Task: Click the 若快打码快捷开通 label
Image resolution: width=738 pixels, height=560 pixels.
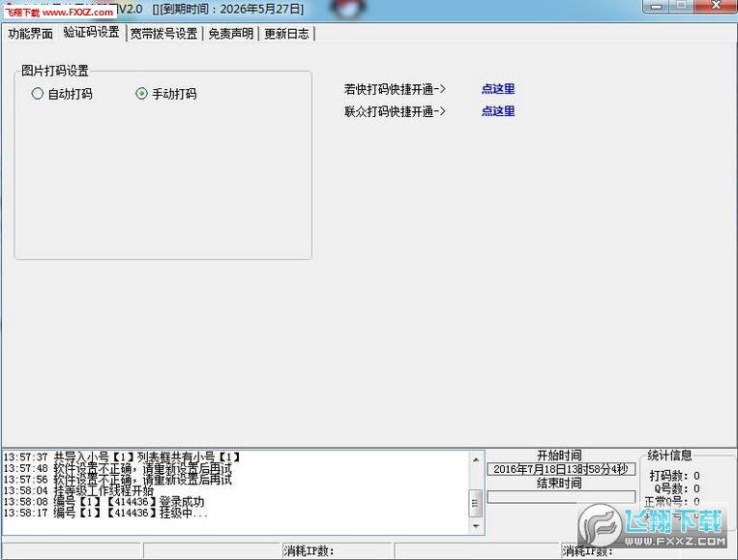Action: tap(395, 89)
